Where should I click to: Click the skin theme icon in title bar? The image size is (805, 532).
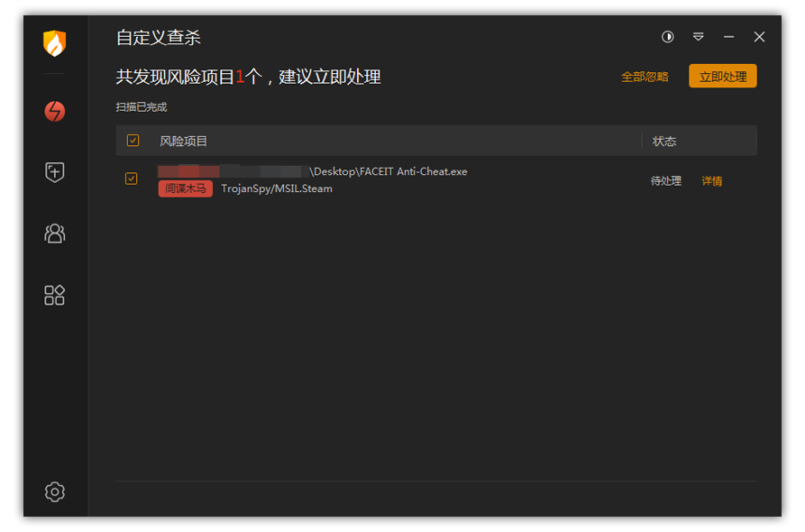[668, 37]
